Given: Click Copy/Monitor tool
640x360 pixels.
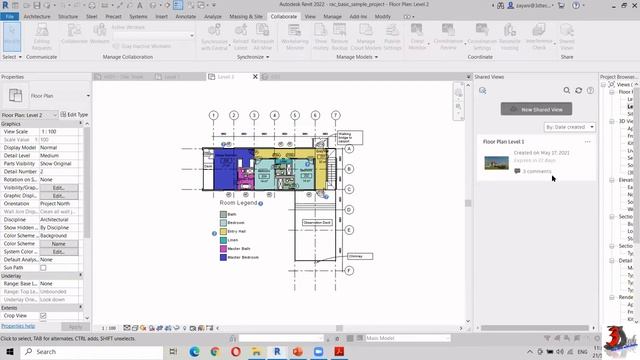Looking at the screenshot, I should click(x=417, y=37).
